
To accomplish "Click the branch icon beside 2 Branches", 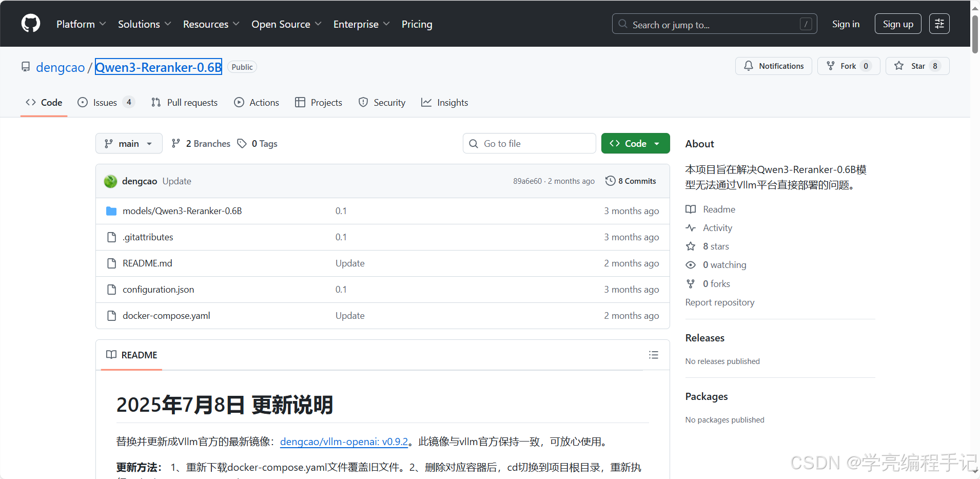I will tap(177, 143).
